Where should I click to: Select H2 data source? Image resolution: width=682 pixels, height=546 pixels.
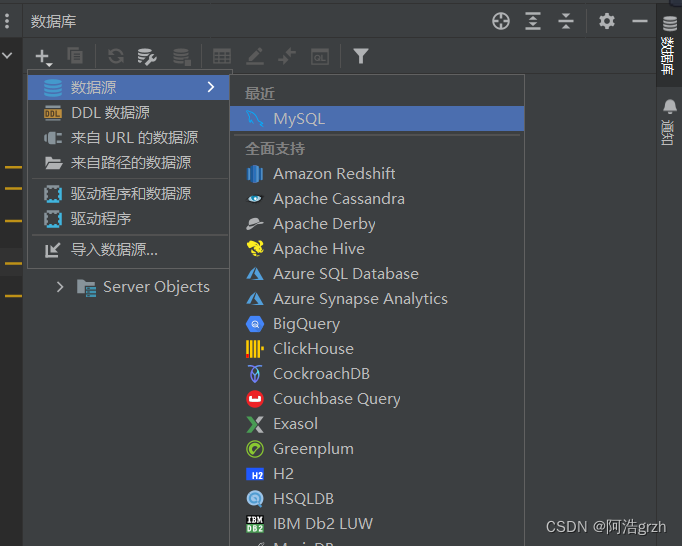point(377,474)
